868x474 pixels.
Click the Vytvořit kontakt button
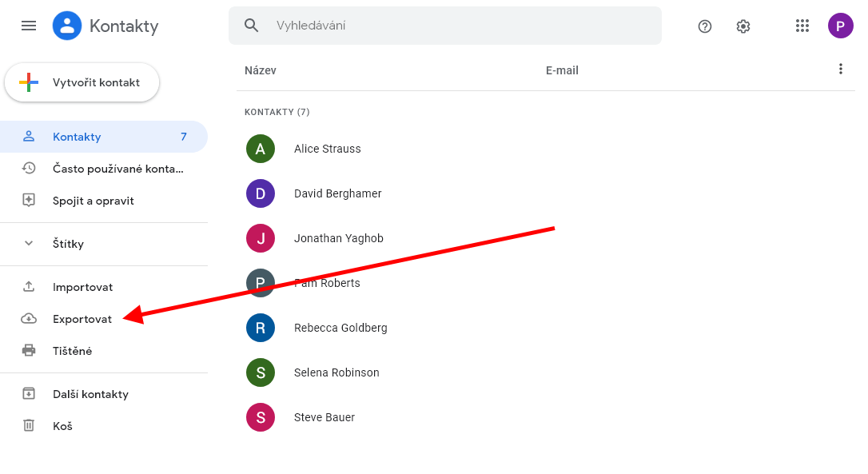82,82
